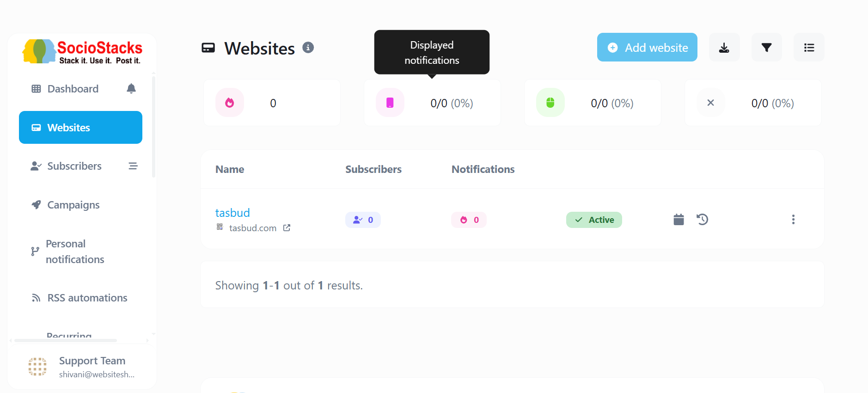Image resolution: width=868 pixels, height=393 pixels.
Task: Go to Campaigns in the sidebar
Action: [73, 205]
